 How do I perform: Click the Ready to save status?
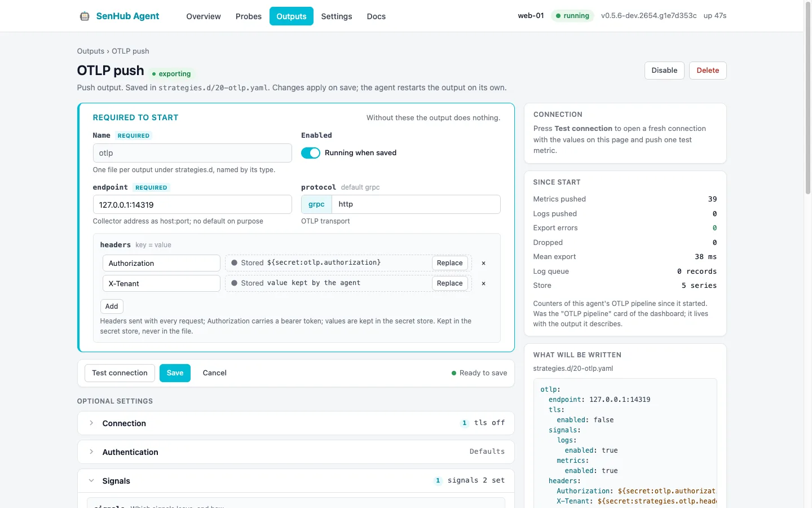click(x=479, y=373)
